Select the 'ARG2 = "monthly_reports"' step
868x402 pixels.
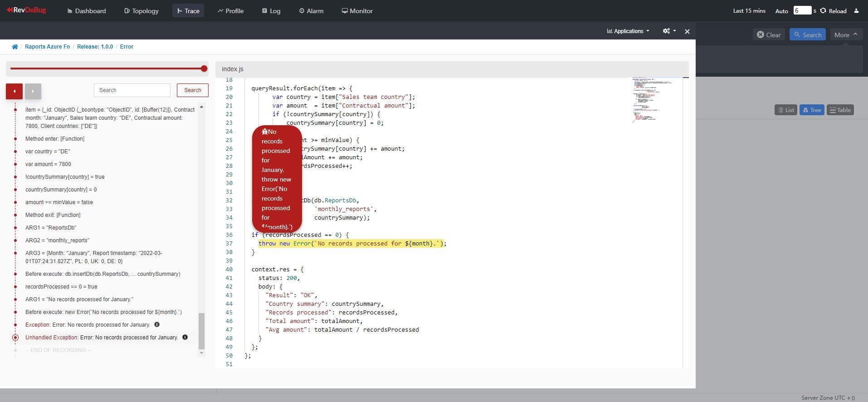(57, 240)
